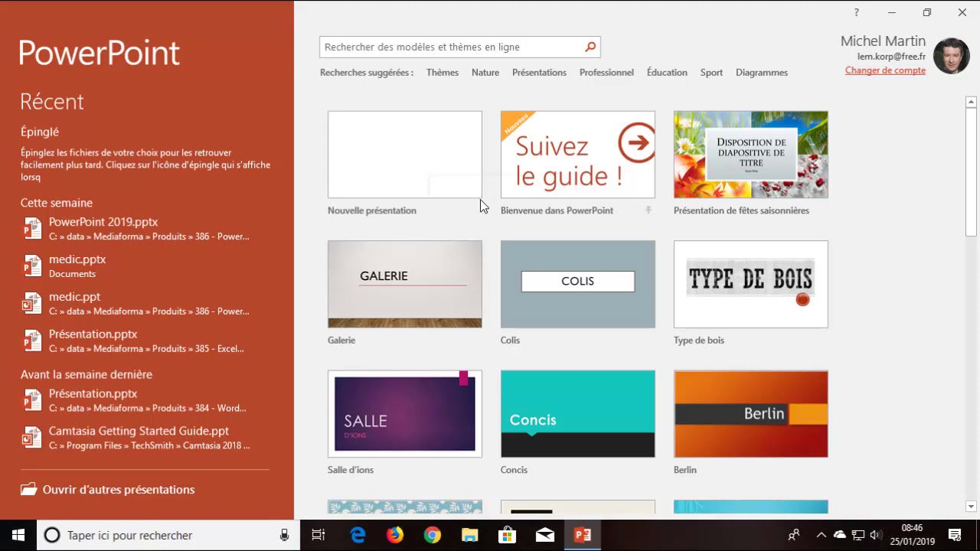980x551 pixels.
Task: Click the Présentations suggested search
Action: pos(539,72)
